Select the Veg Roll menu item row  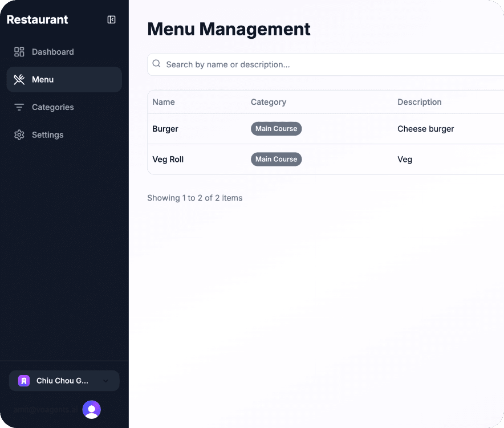168,160
